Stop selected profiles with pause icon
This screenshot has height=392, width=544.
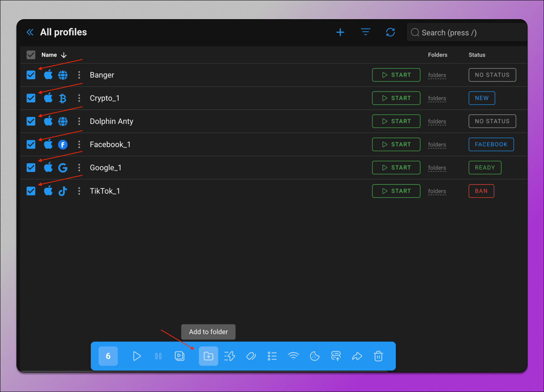158,356
